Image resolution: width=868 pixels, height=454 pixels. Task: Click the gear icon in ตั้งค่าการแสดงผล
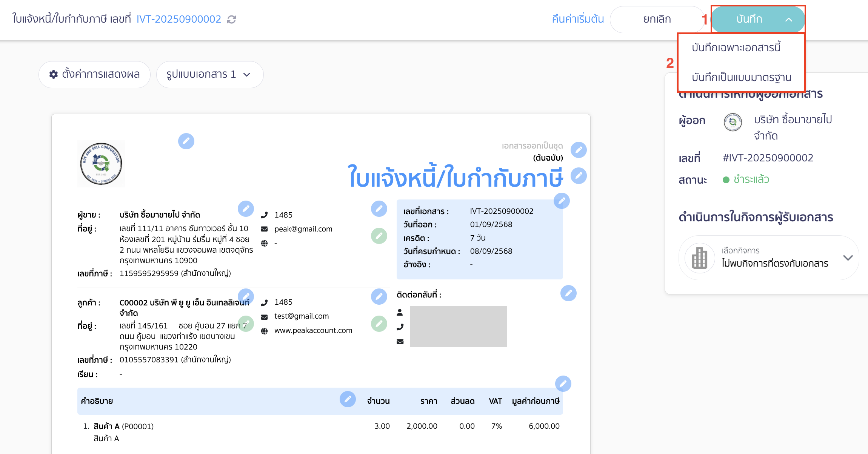(53, 74)
